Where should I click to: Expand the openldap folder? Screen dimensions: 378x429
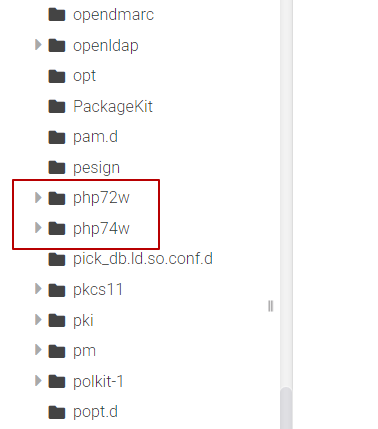[x=38, y=45]
